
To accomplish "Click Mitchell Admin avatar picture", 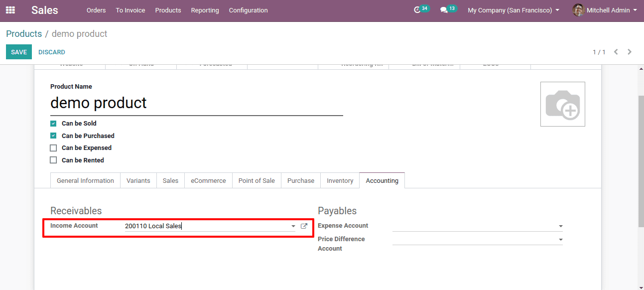I will tap(578, 10).
